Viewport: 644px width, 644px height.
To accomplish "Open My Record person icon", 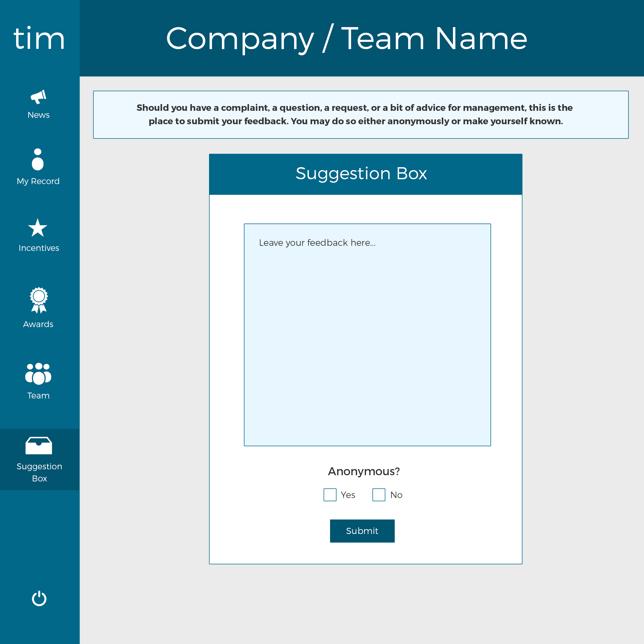I will pos(38,159).
